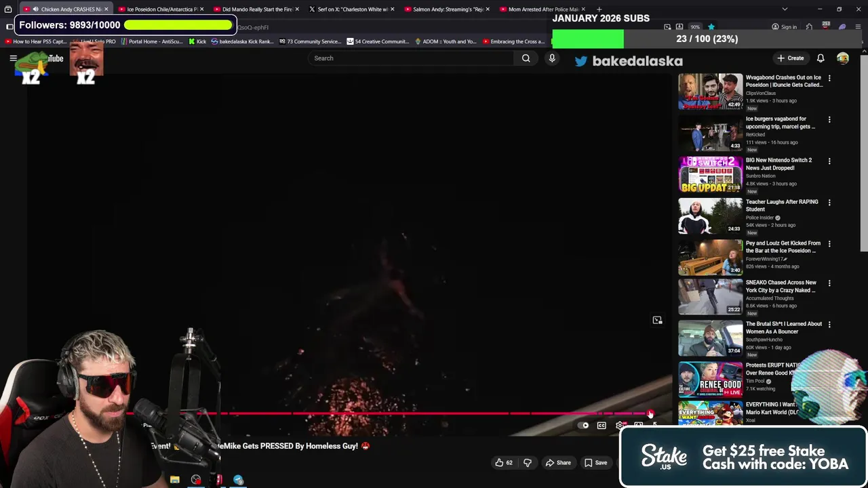This screenshot has height=488, width=868.
Task: Open Wvagabond Crashes Out video thumbnail
Action: pos(710,91)
